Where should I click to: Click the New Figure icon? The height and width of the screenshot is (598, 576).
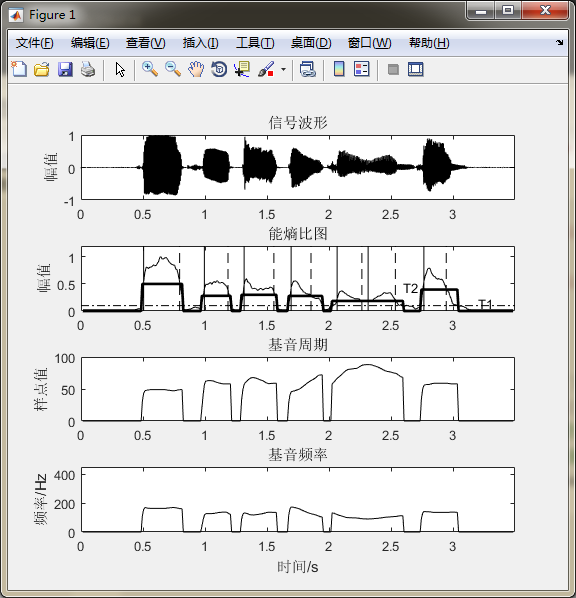[19, 70]
